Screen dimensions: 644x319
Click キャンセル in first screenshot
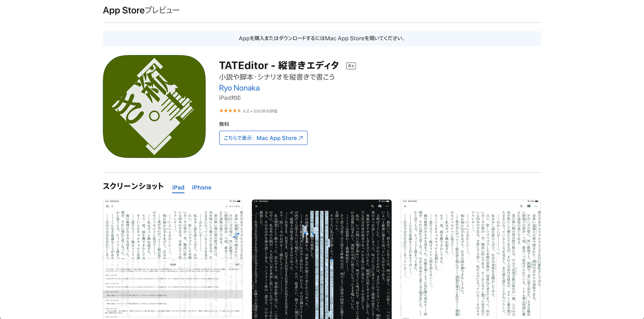[x=234, y=206]
